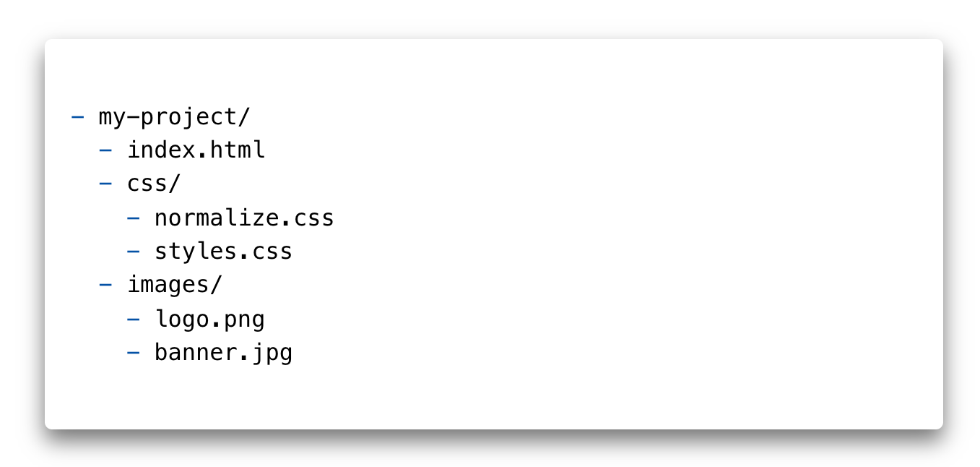980x467 pixels.
Task: Select the css/ folder name
Action: point(153,184)
